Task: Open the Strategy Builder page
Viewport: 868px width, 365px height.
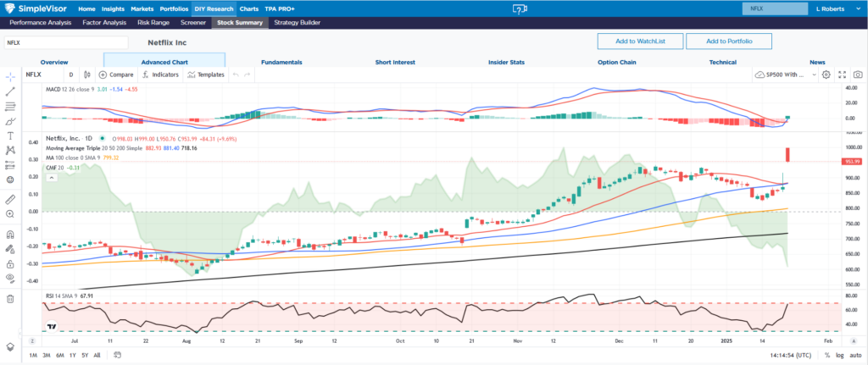Action: tap(298, 23)
